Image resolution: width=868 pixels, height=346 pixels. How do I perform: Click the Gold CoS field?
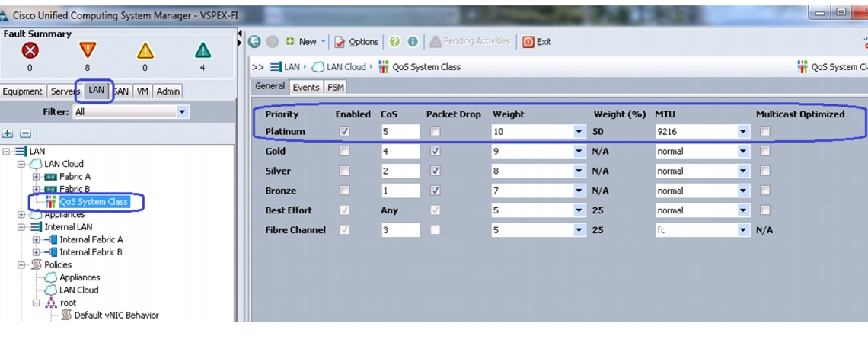click(x=400, y=151)
